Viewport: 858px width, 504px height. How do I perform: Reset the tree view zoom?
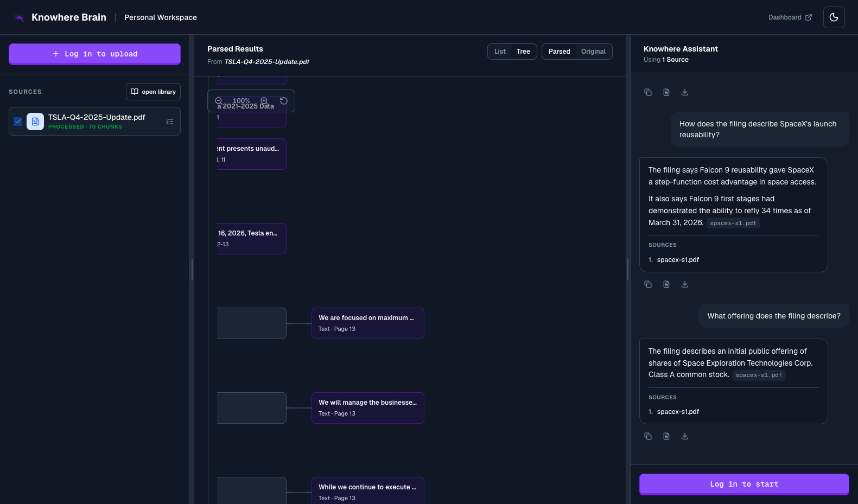[x=283, y=101]
